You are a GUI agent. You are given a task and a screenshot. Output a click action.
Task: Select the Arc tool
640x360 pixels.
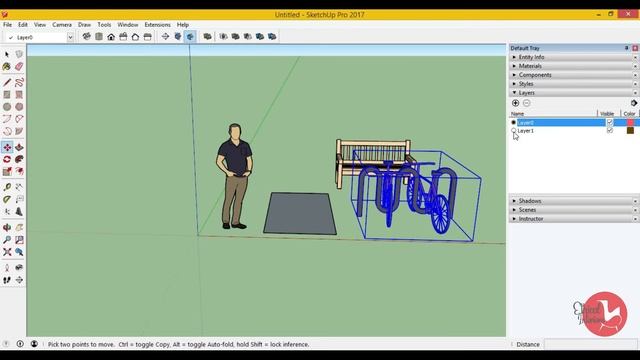click(7, 119)
